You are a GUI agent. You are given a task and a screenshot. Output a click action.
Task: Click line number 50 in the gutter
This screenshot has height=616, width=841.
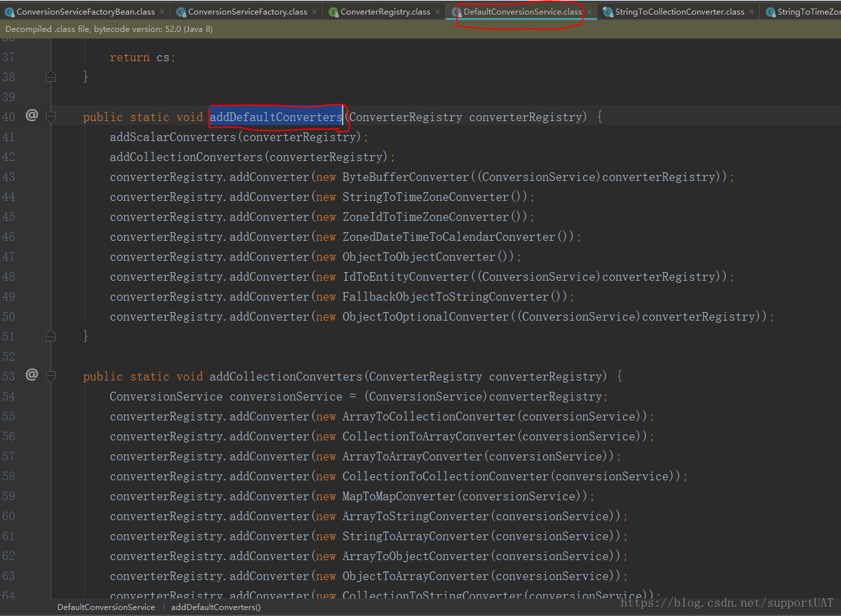[9, 317]
